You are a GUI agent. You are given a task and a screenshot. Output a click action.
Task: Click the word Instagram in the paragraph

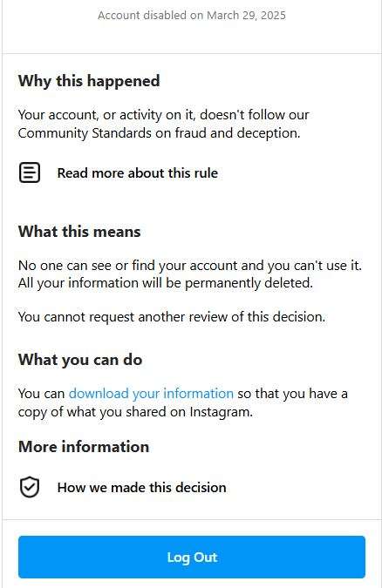(221, 412)
